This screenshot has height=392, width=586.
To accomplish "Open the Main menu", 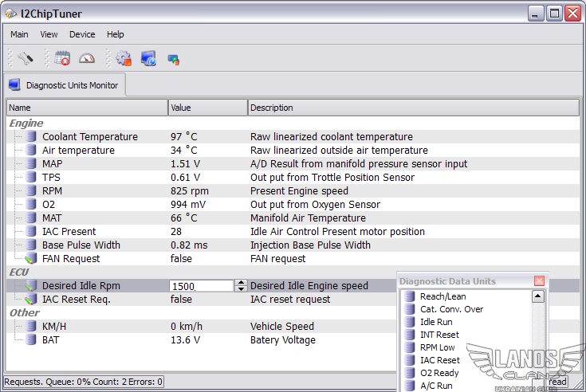I will pos(19,34).
